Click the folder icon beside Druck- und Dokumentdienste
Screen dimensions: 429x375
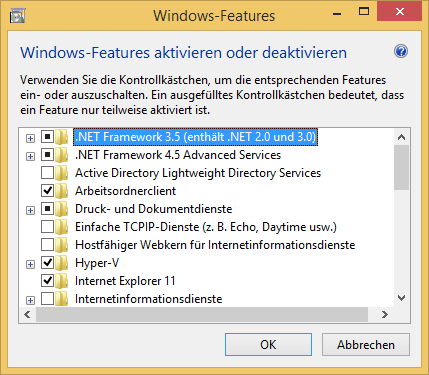click(61, 209)
